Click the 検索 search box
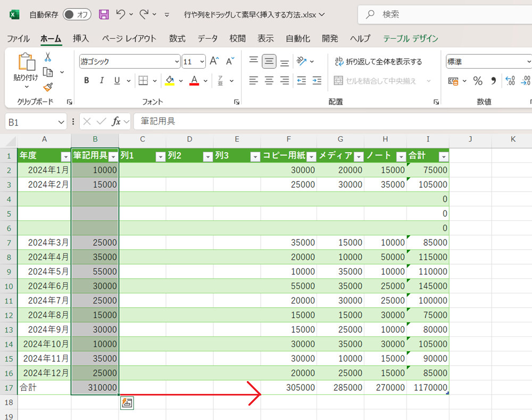This screenshot has width=532, height=420. (445, 14)
